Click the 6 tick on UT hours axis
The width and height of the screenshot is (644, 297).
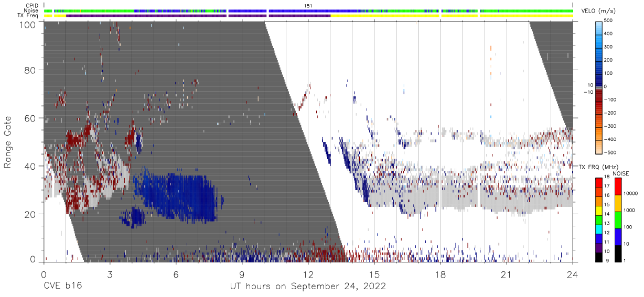(x=176, y=274)
